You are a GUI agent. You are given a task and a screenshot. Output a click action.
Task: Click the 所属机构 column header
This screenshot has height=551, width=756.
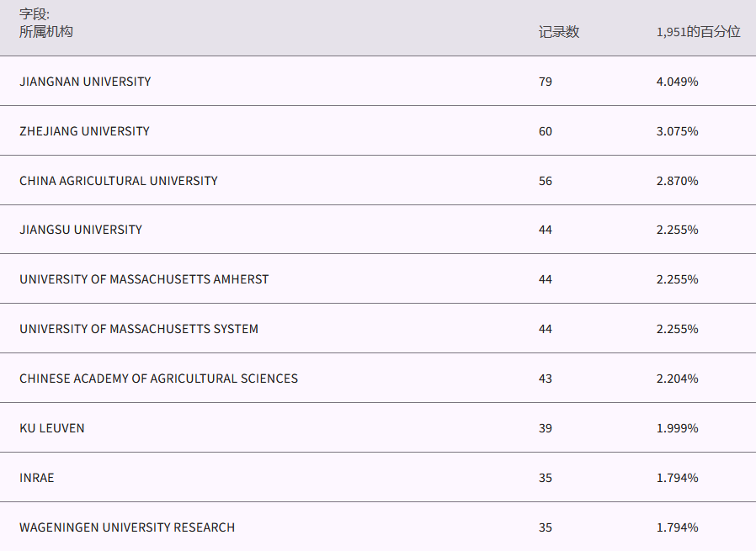(46, 32)
